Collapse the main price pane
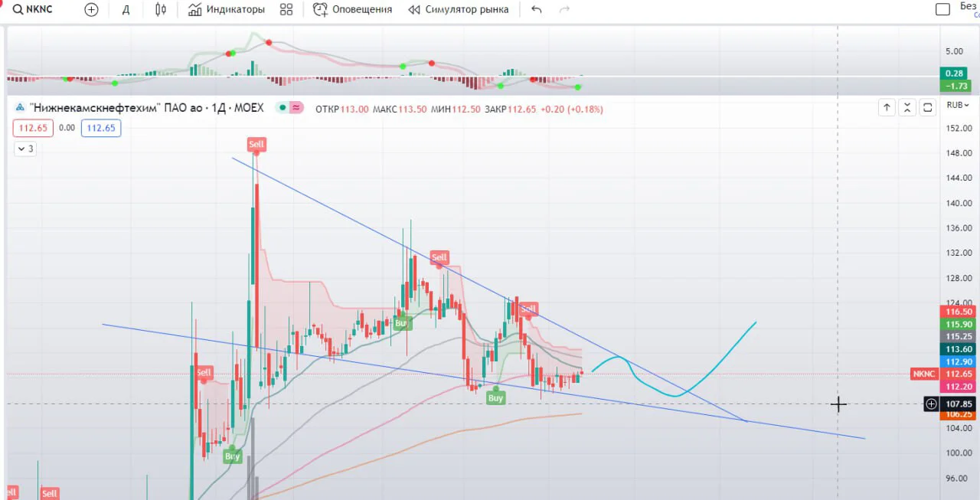This screenshot has width=980, height=500. click(x=907, y=107)
